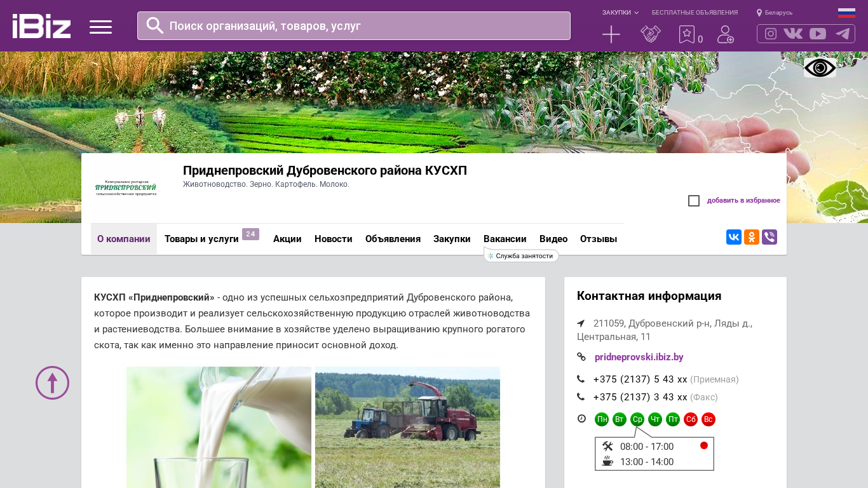Click БЕСПЛАТНЫЕ ОБЪЯВЛЕНИЯ link

(x=695, y=13)
